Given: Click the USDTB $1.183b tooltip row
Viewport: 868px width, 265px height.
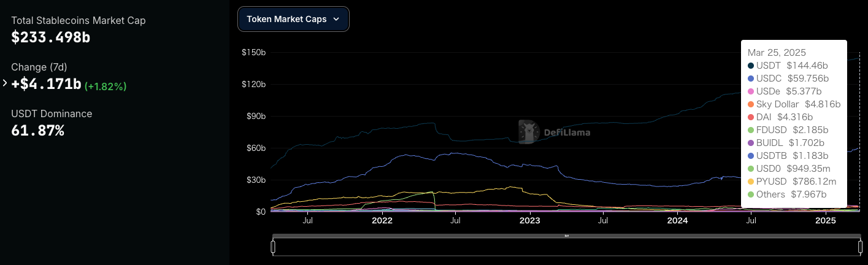Looking at the screenshot, I should [788, 156].
